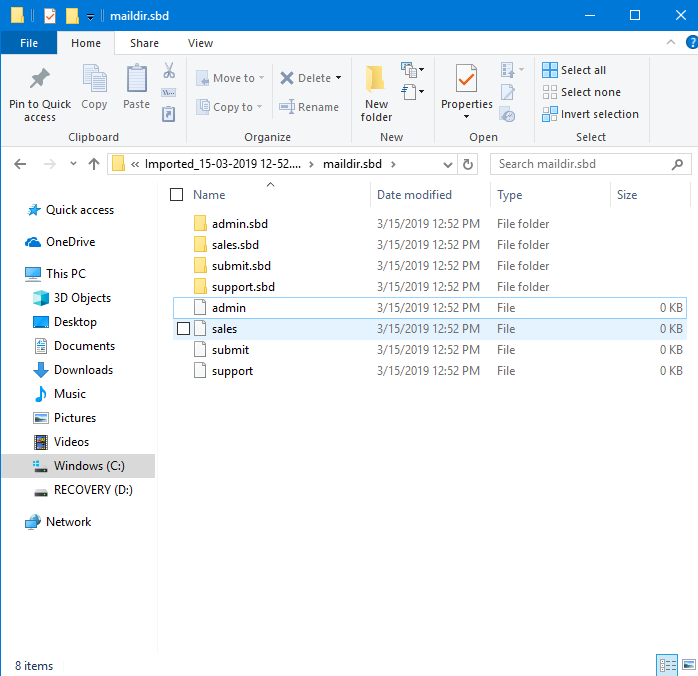
Task: Open the File menu tab
Action: [29, 43]
